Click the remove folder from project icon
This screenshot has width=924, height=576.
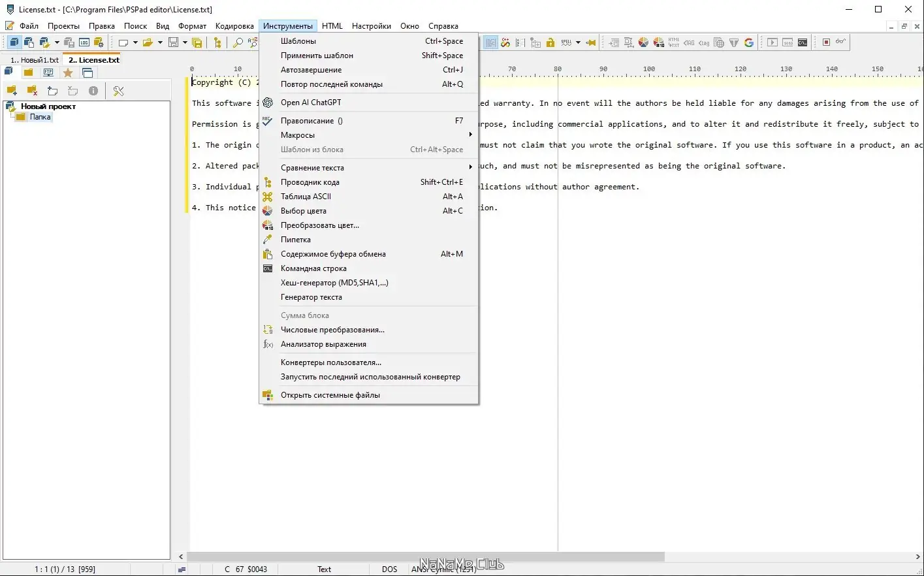[x=32, y=91]
